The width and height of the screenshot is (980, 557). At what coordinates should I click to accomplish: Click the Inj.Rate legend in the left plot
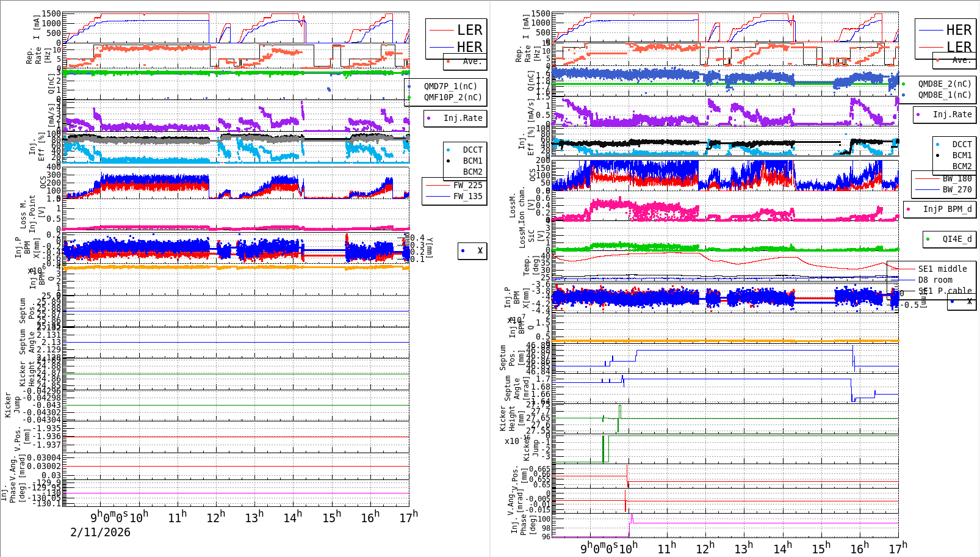pos(463,118)
